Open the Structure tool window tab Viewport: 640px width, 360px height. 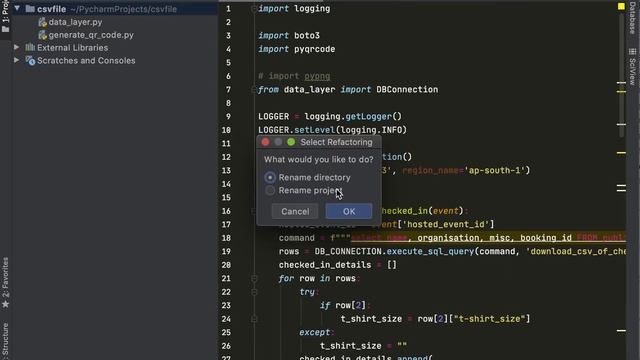click(5, 340)
